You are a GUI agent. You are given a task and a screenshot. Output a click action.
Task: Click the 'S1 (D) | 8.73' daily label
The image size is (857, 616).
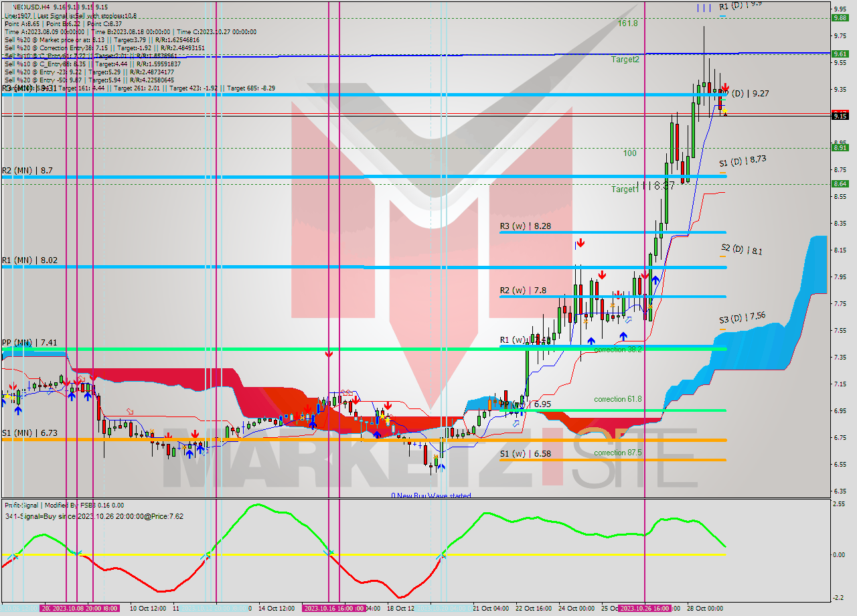pos(743,161)
